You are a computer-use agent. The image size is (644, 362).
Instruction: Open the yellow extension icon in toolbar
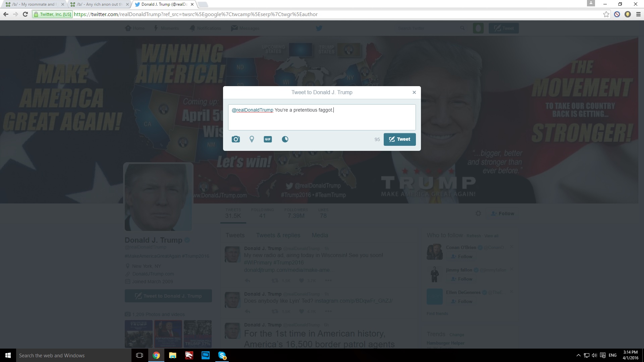point(628,14)
